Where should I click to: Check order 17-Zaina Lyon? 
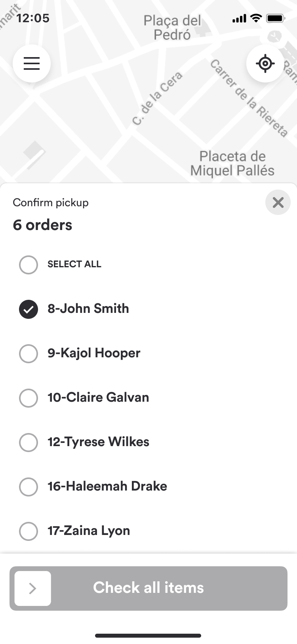click(29, 531)
